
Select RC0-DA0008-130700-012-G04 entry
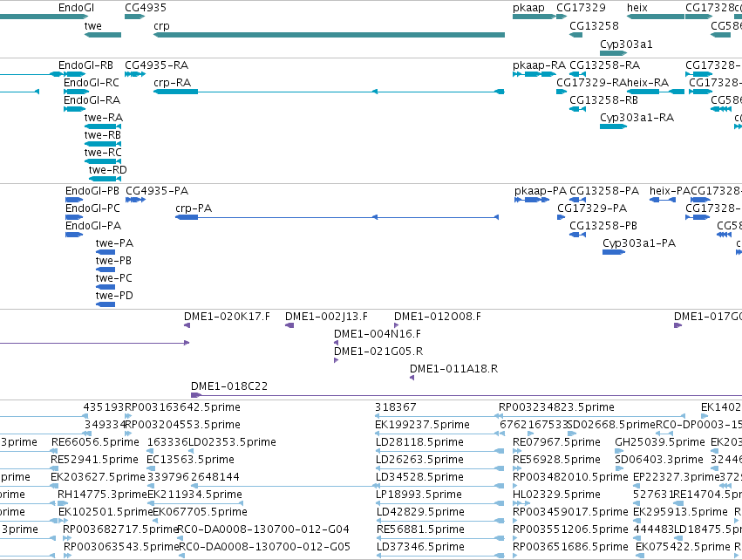coord(263,529)
